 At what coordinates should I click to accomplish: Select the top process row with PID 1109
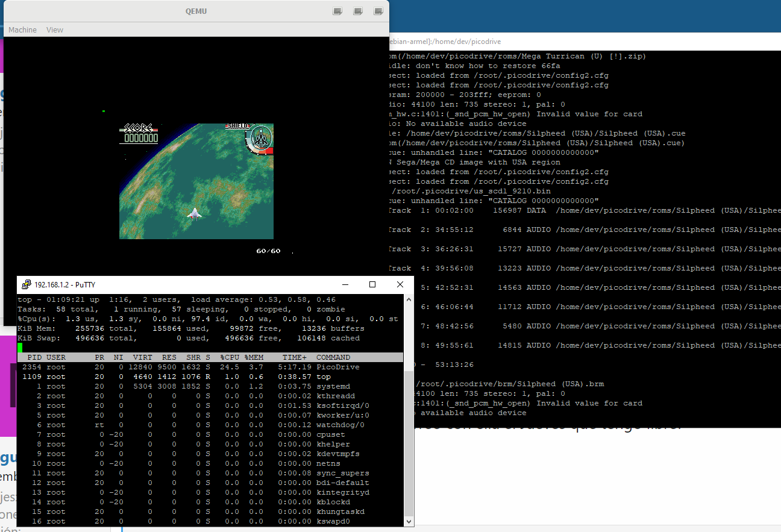click(210, 377)
